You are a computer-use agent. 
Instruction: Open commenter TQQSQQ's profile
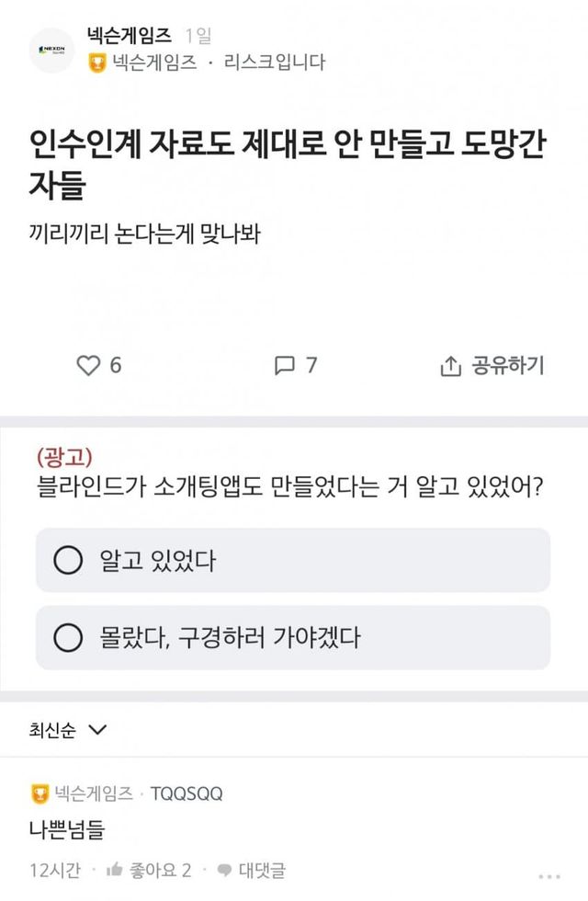point(187,793)
